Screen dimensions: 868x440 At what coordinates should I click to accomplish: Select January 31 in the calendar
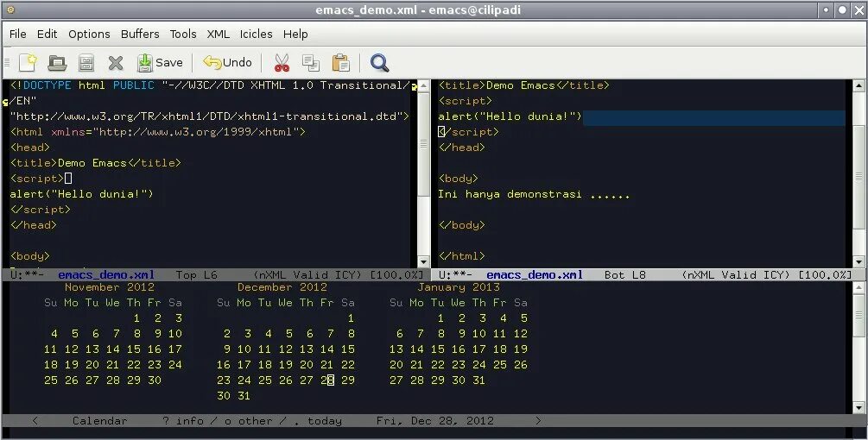(478, 380)
